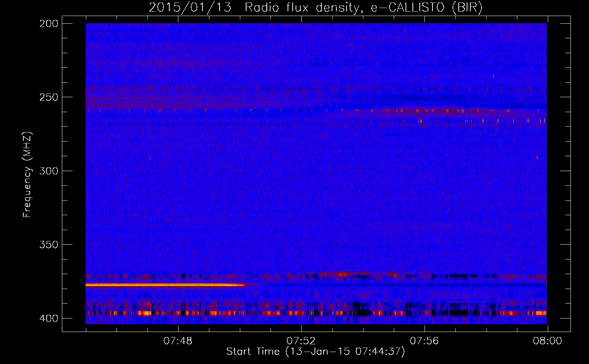Pick the 07:56 time tick label
Viewport: 589px width, 364px height.
click(x=424, y=341)
